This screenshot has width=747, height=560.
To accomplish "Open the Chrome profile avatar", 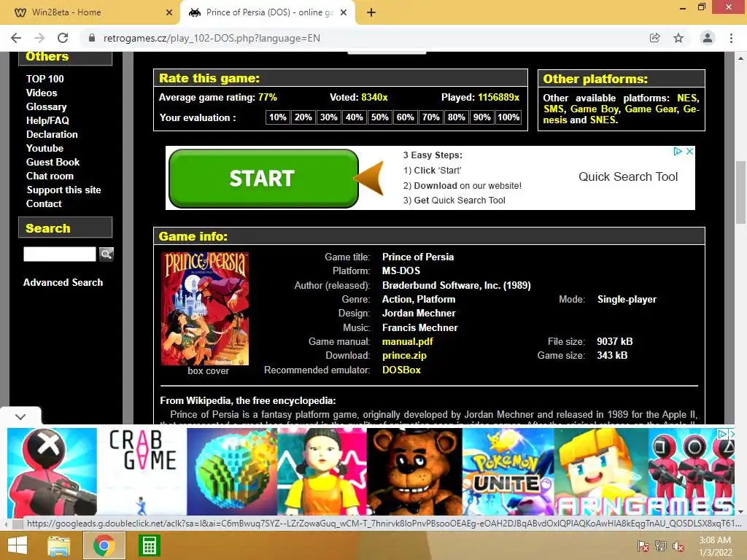I will click(708, 38).
